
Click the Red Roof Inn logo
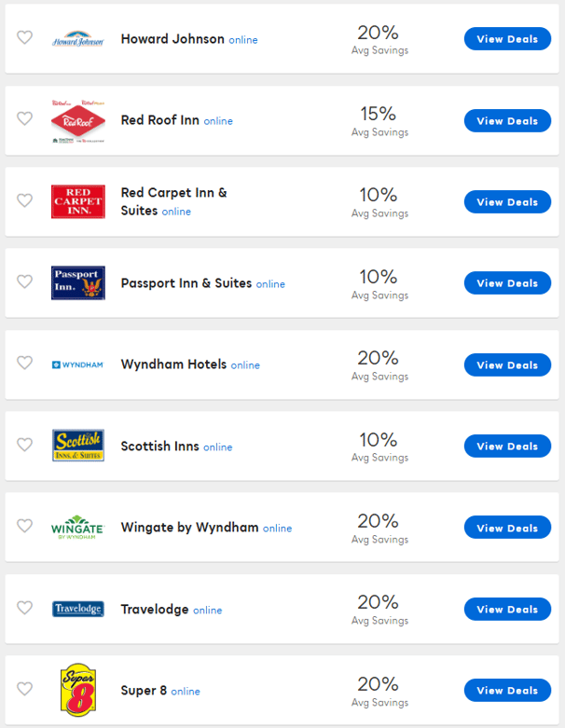point(78,120)
